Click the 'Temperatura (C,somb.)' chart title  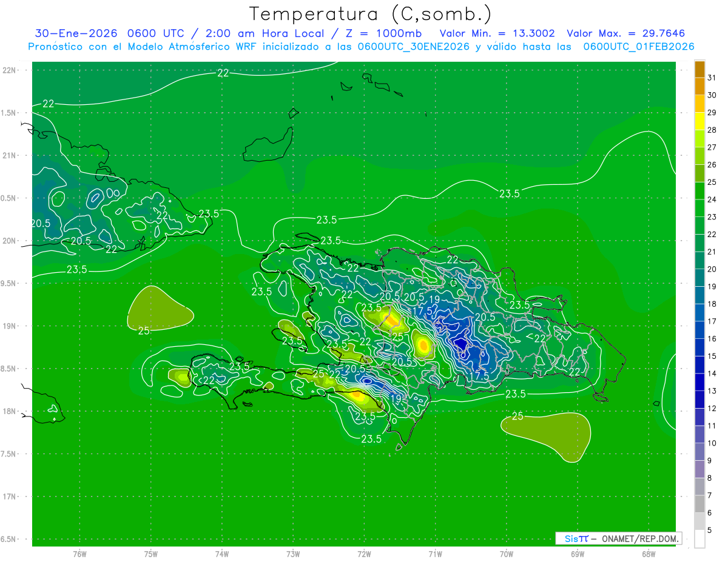coord(371,14)
